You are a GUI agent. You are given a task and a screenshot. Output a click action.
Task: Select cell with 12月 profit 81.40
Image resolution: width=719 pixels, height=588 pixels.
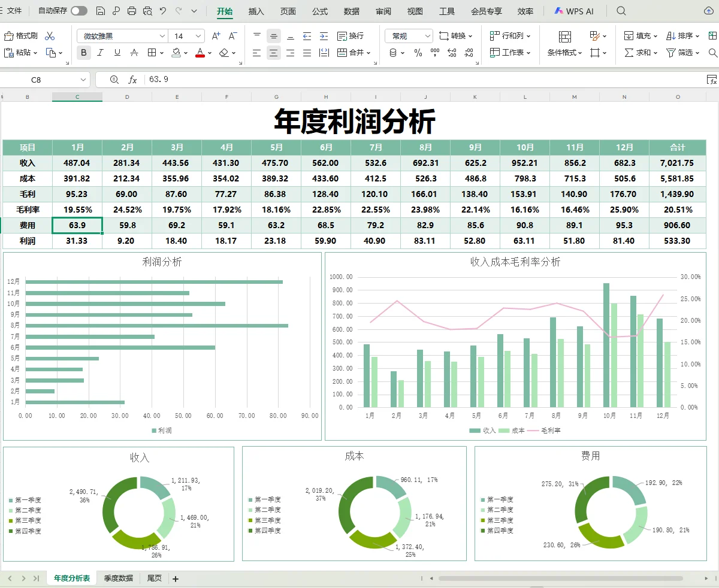[624, 241]
